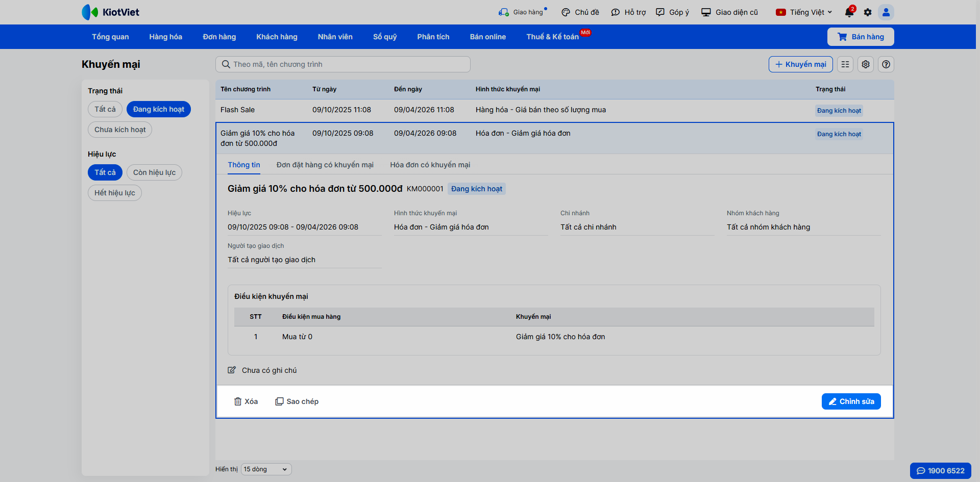Switch to Hóa đơn có khuyến mại tab
Screen dimensions: 980x482
430,165
